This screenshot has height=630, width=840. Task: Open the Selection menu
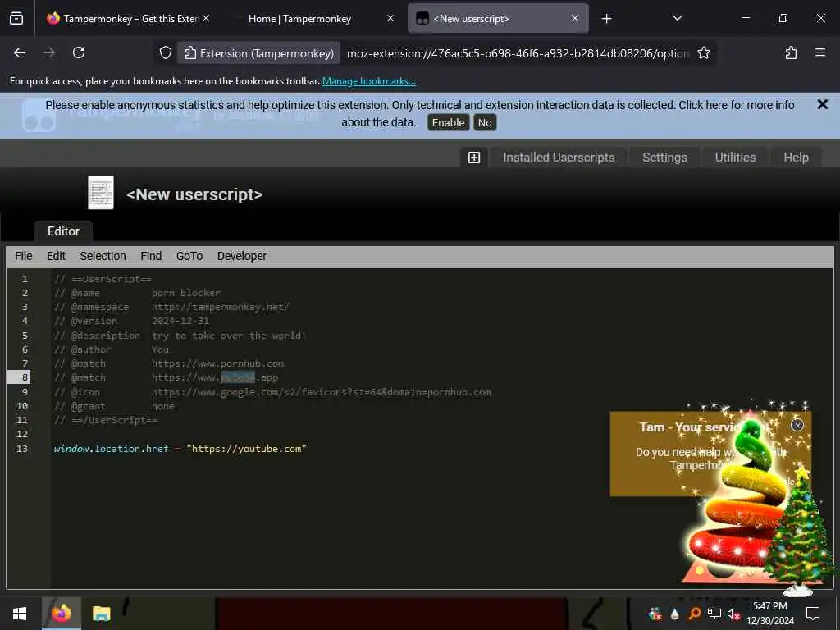[103, 256]
